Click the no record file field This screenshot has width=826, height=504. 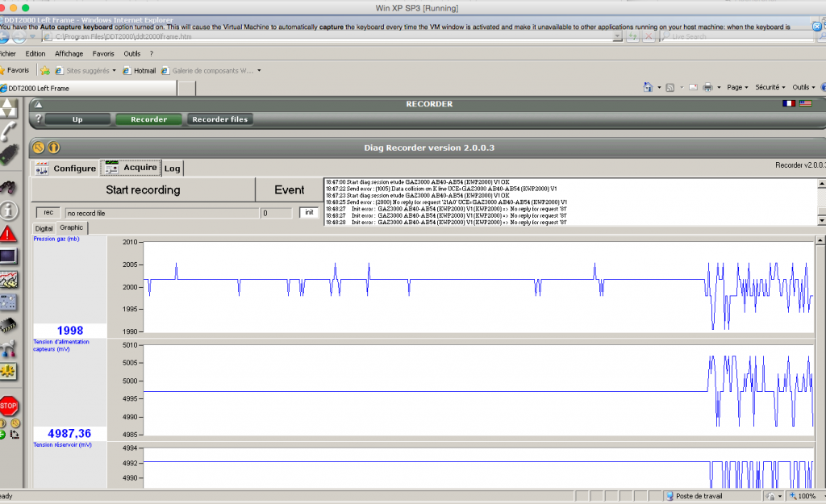click(x=162, y=213)
